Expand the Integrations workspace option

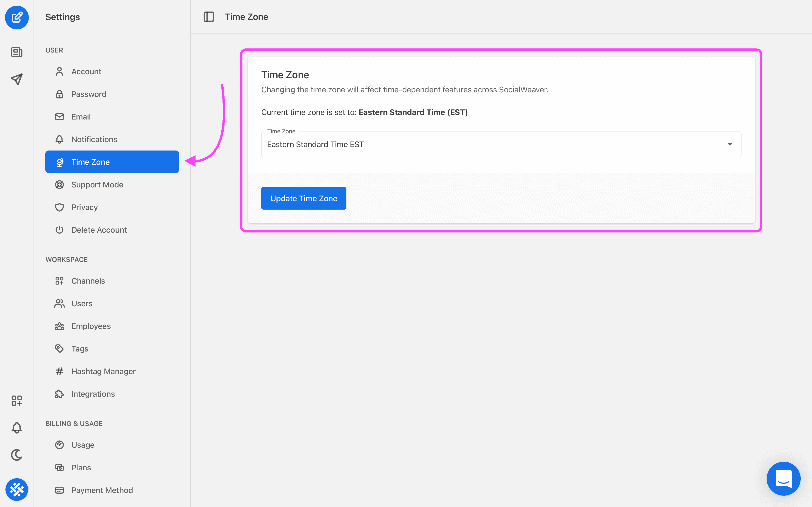tap(92, 394)
